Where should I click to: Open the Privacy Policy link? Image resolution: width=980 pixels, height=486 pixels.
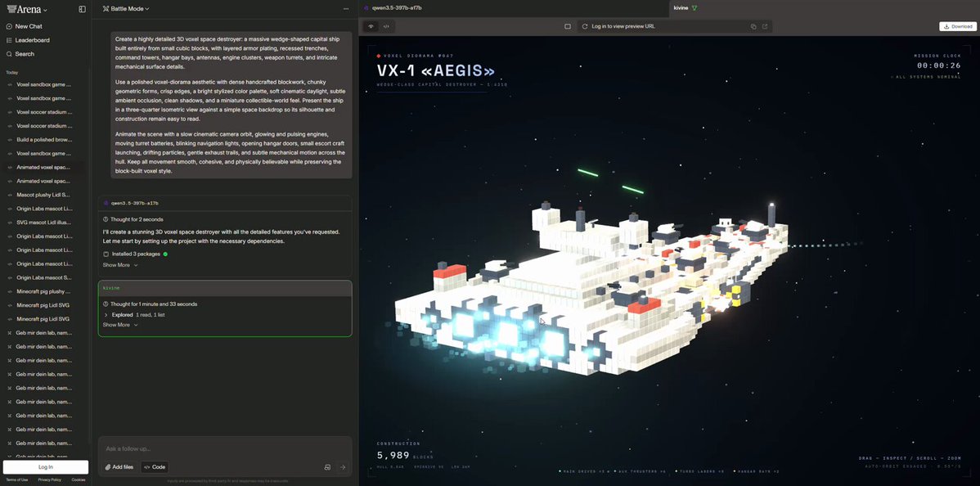pos(49,479)
